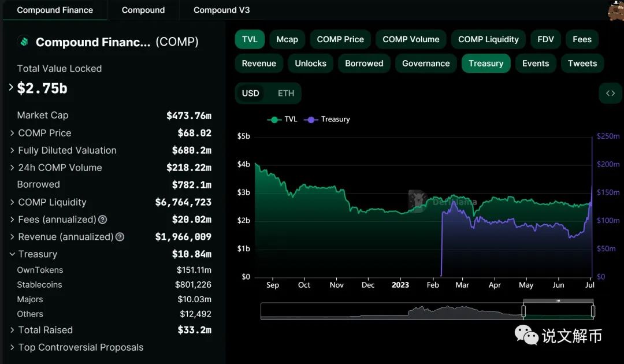Collapse the Treasury row
624x364 pixels.
coord(12,254)
